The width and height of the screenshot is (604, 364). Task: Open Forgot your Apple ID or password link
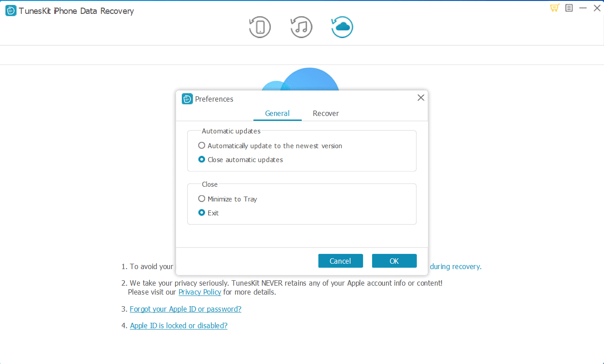click(185, 309)
